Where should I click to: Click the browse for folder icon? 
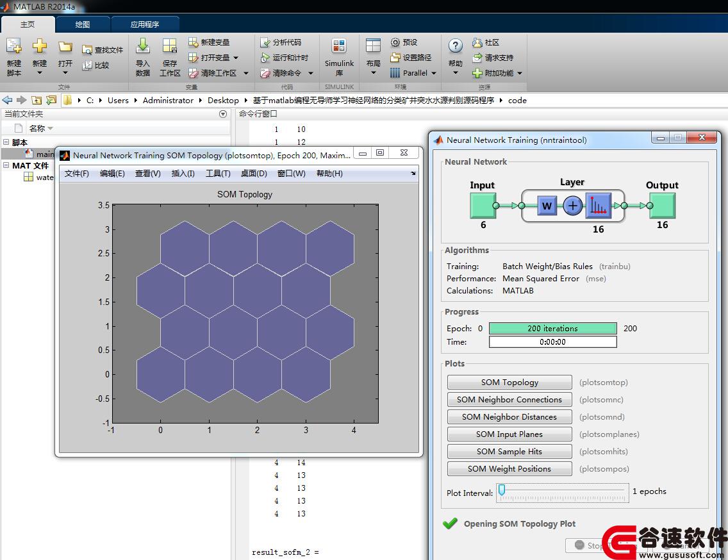51,100
